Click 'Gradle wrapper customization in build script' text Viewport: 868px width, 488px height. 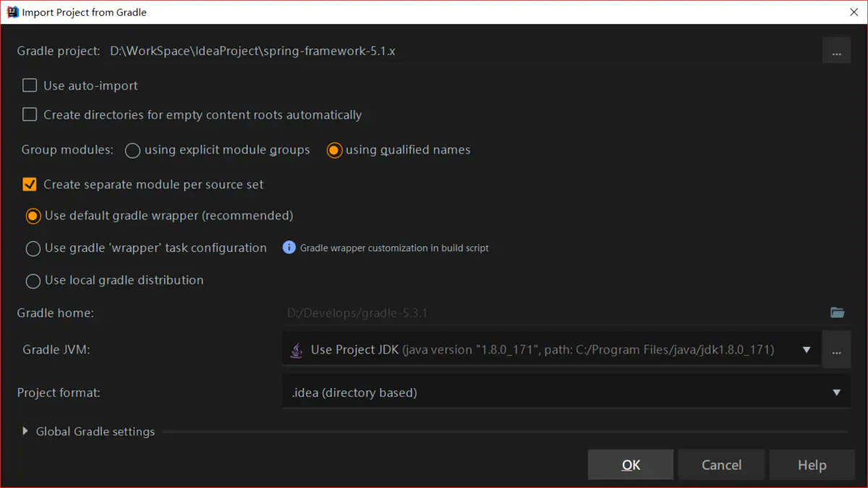[394, 248]
